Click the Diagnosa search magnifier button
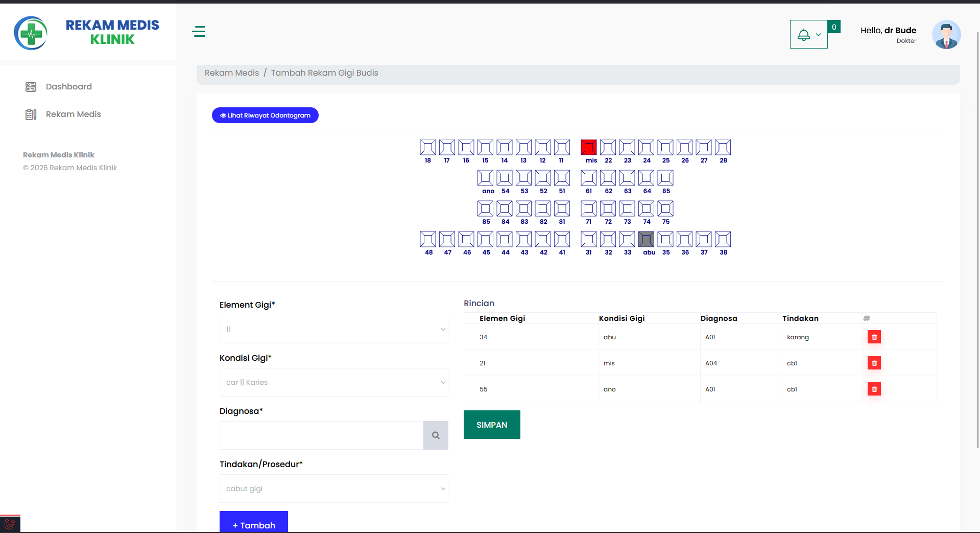Screen dimensions: 980x533 point(436,435)
